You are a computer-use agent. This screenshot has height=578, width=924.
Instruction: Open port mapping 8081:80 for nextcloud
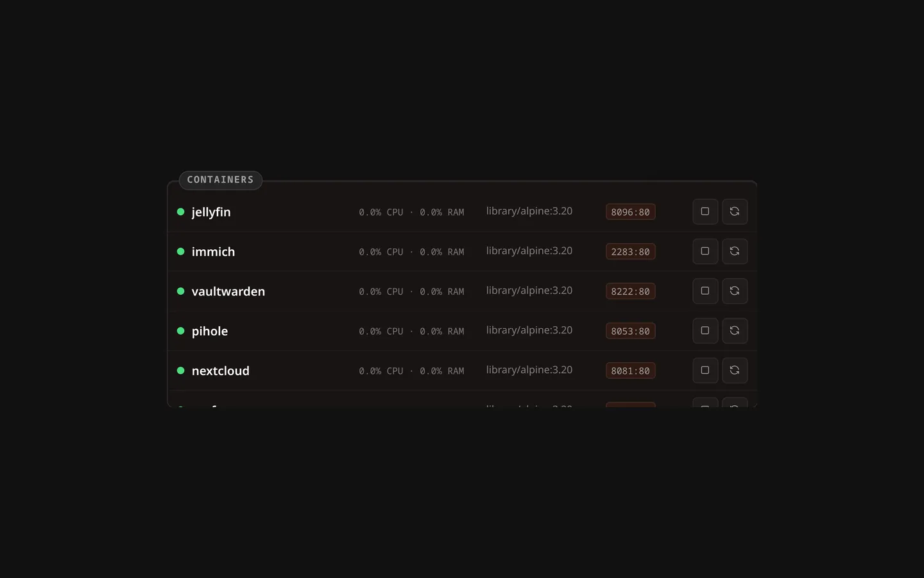click(x=631, y=371)
